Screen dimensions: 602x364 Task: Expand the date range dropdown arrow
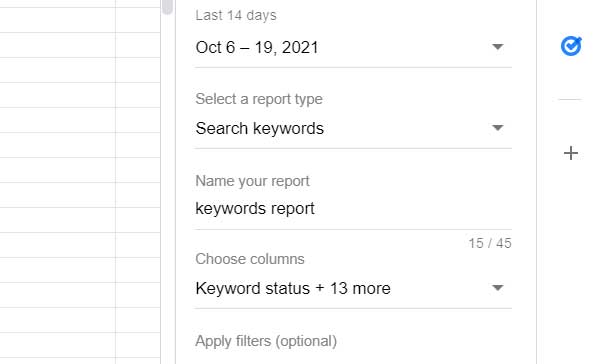click(x=498, y=47)
